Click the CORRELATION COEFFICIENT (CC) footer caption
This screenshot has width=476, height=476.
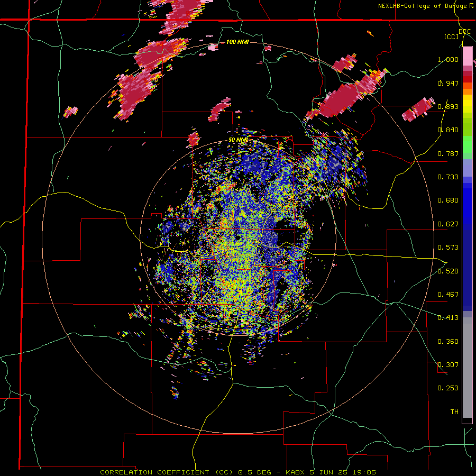tap(167, 472)
